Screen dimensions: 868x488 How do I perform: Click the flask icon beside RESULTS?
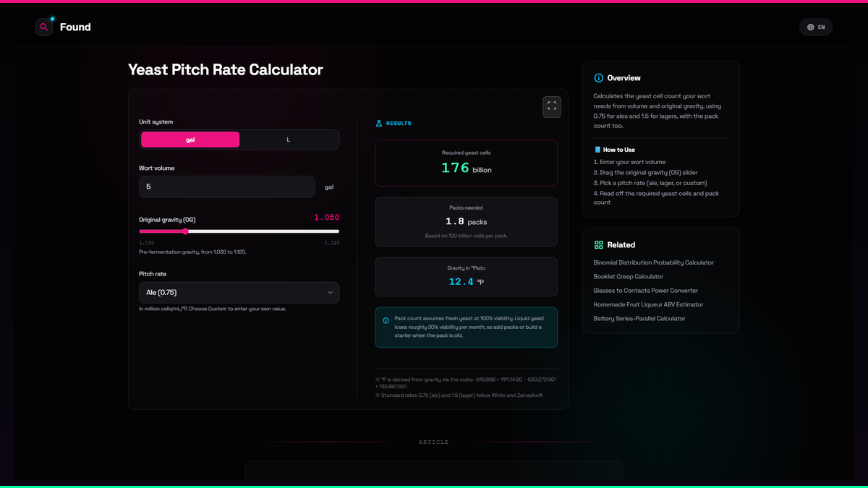tap(378, 124)
